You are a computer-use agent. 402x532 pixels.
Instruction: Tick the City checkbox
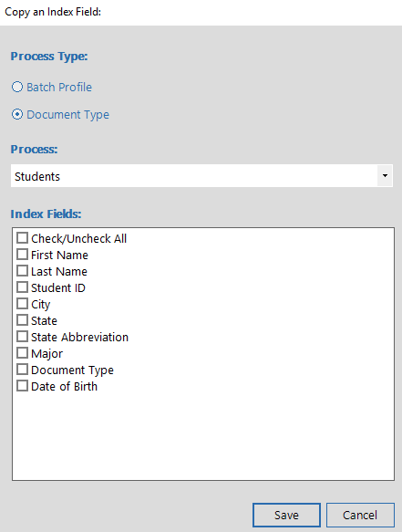(23, 303)
